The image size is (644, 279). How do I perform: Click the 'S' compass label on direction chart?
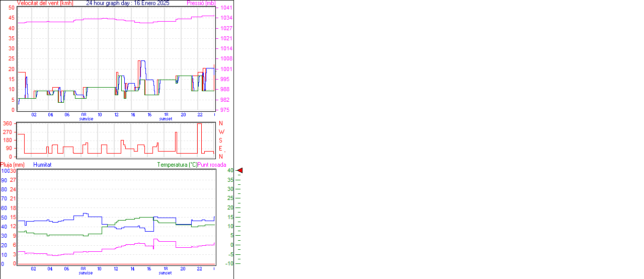(220, 141)
